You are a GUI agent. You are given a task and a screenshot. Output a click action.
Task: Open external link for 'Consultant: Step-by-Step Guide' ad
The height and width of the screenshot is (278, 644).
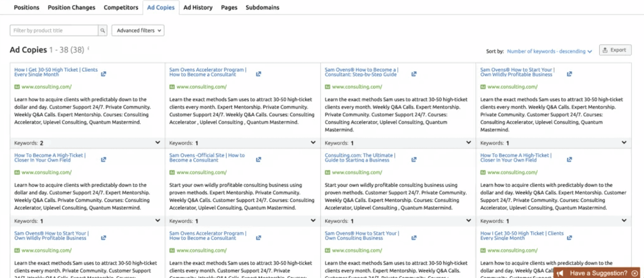coord(414,74)
